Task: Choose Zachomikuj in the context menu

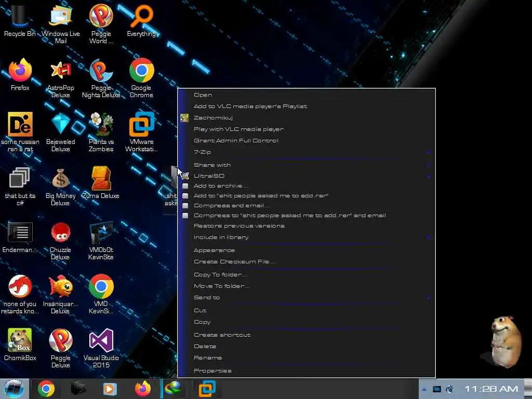Action: [307, 118]
